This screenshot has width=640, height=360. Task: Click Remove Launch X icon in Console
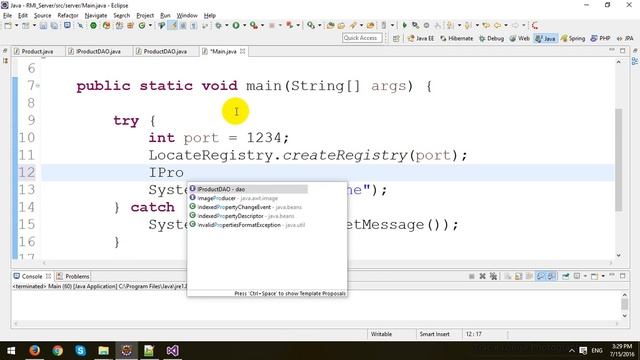coord(482,276)
